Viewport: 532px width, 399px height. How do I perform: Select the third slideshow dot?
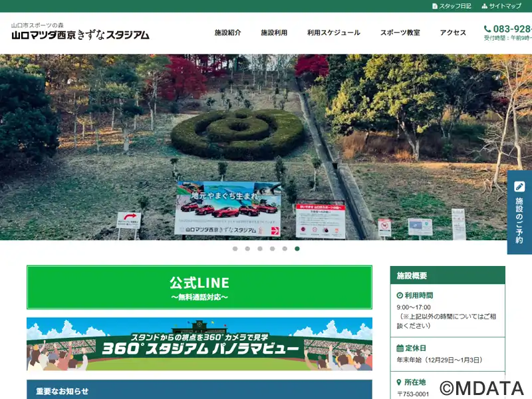(260, 249)
